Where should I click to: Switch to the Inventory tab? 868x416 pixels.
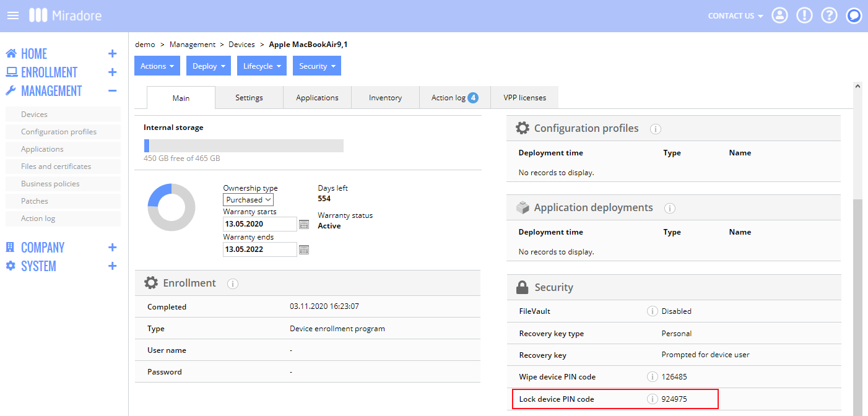(385, 98)
